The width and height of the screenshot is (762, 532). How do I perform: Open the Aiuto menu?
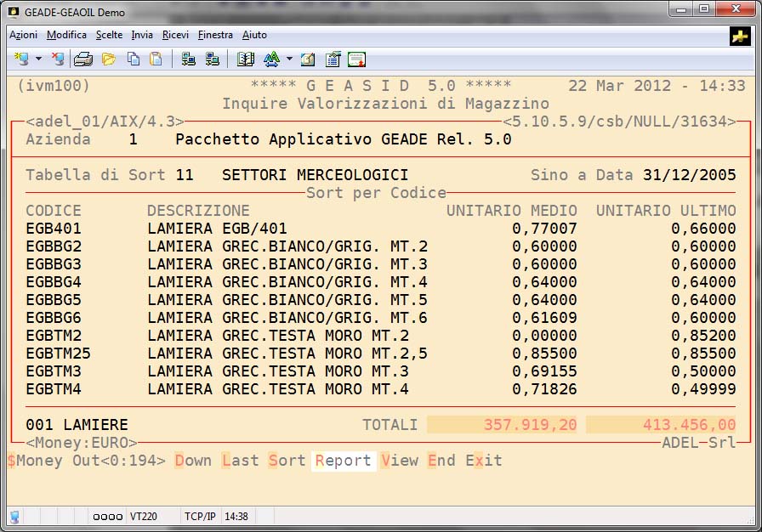[x=254, y=35]
